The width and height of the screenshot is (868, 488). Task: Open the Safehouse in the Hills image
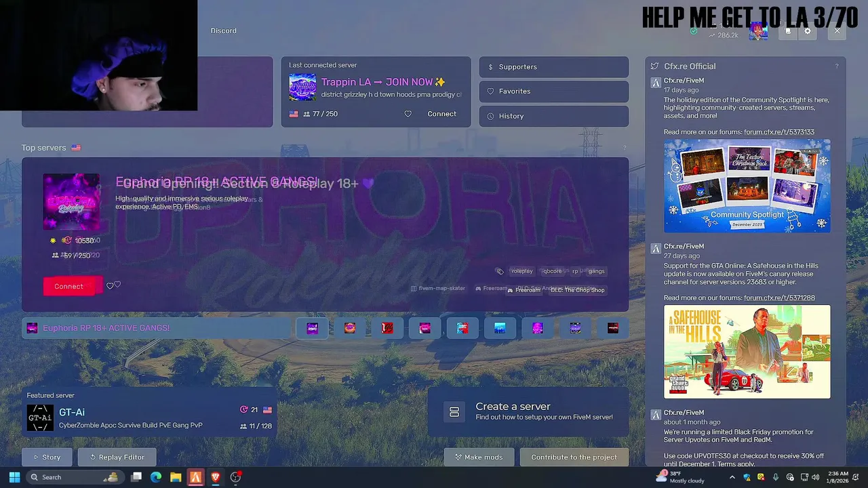click(747, 352)
